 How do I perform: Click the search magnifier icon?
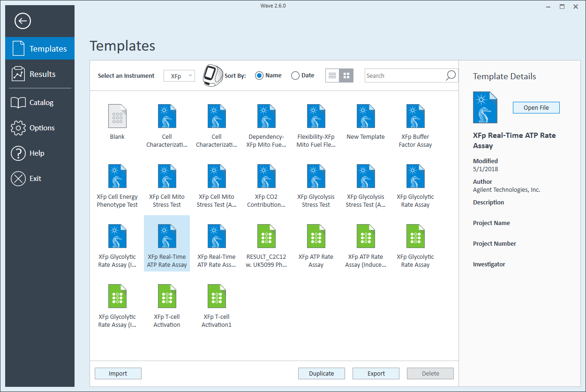pos(450,75)
